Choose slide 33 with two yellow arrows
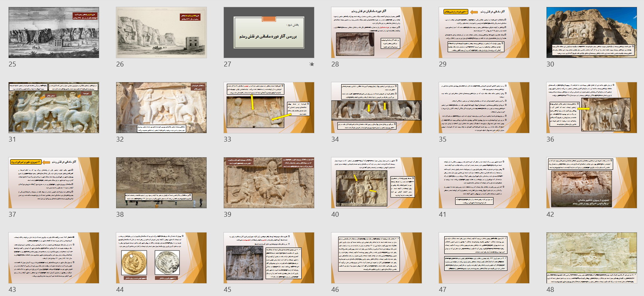Screen dimensions: 644x296 pyautogui.click(x=269, y=107)
